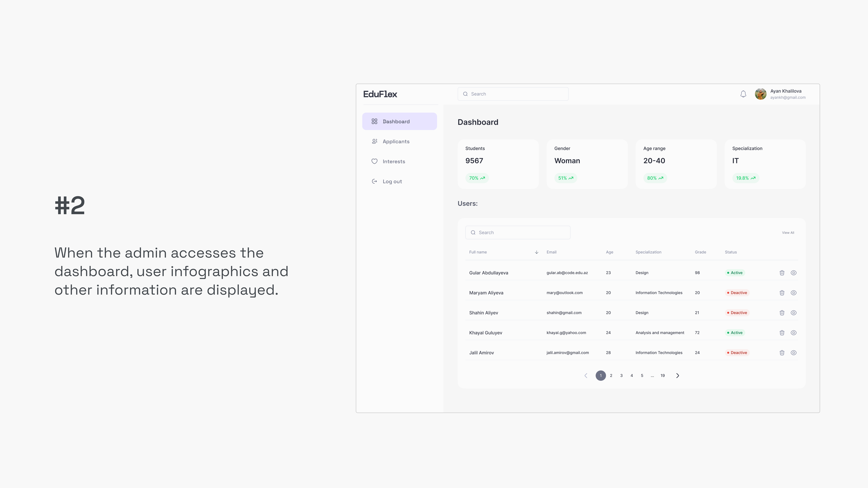Toggle the sort arrow next to Full name
This screenshot has height=488, width=868.
[x=536, y=252]
